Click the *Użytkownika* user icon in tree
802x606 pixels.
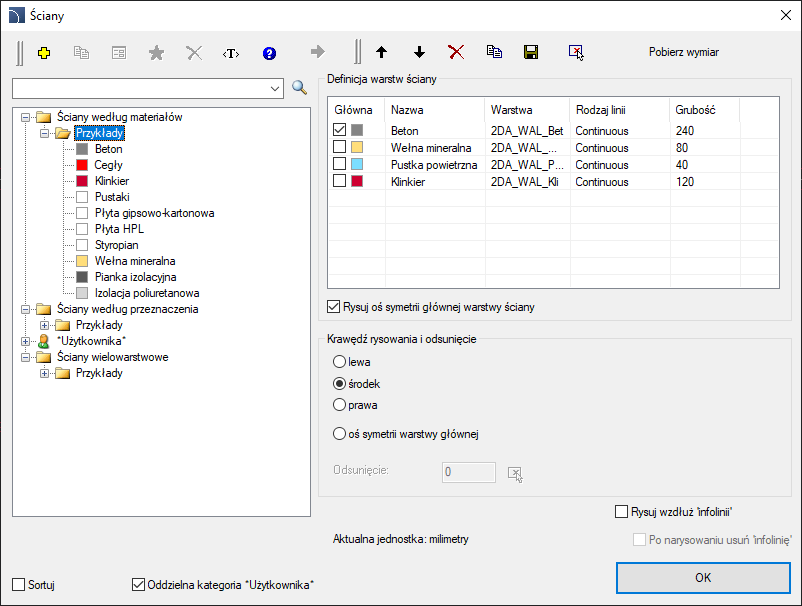[x=44, y=341]
